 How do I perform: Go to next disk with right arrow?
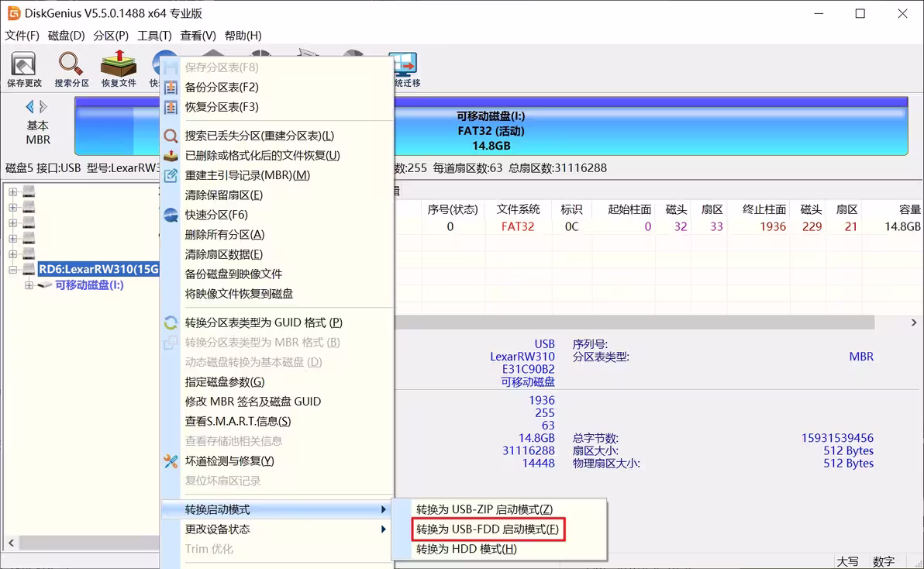coord(43,107)
